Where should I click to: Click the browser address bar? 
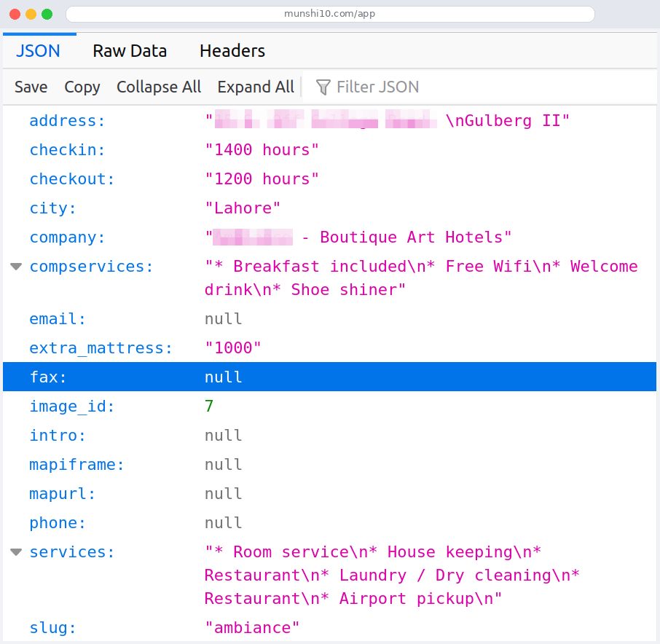[x=330, y=14]
